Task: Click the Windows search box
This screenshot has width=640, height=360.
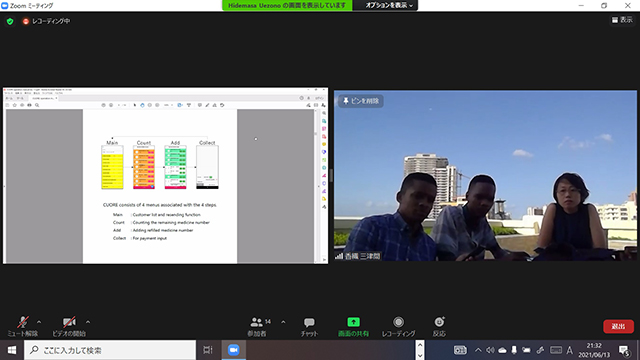Action: tap(110, 350)
